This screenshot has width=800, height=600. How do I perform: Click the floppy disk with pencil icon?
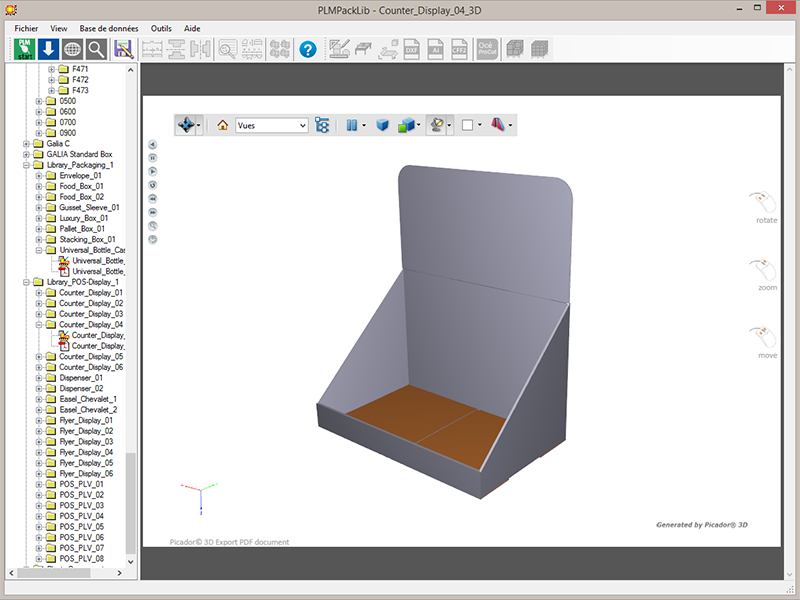tap(123, 49)
